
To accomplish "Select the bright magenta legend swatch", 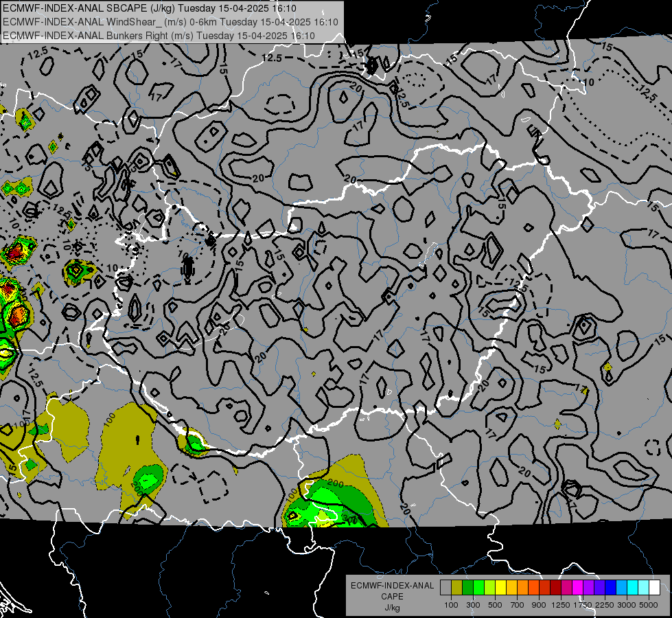I will (578, 588).
